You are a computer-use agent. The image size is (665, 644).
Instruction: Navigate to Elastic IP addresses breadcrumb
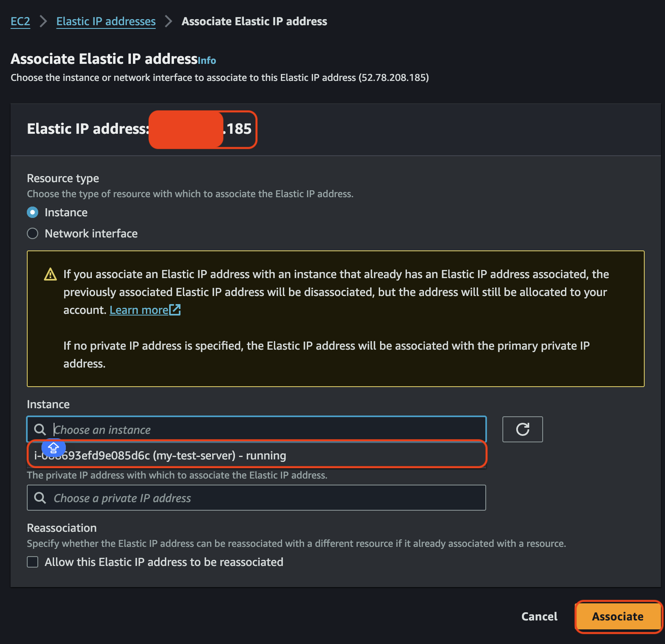106,21
